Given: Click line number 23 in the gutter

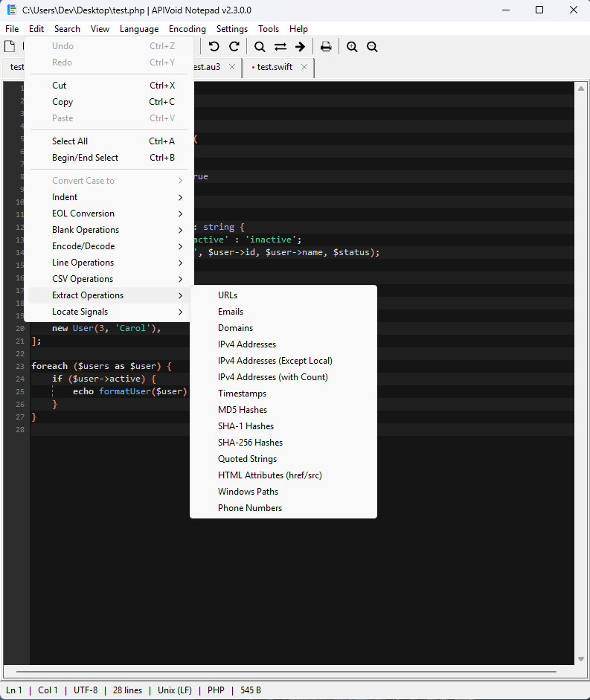Looking at the screenshot, I should pyautogui.click(x=20, y=366).
